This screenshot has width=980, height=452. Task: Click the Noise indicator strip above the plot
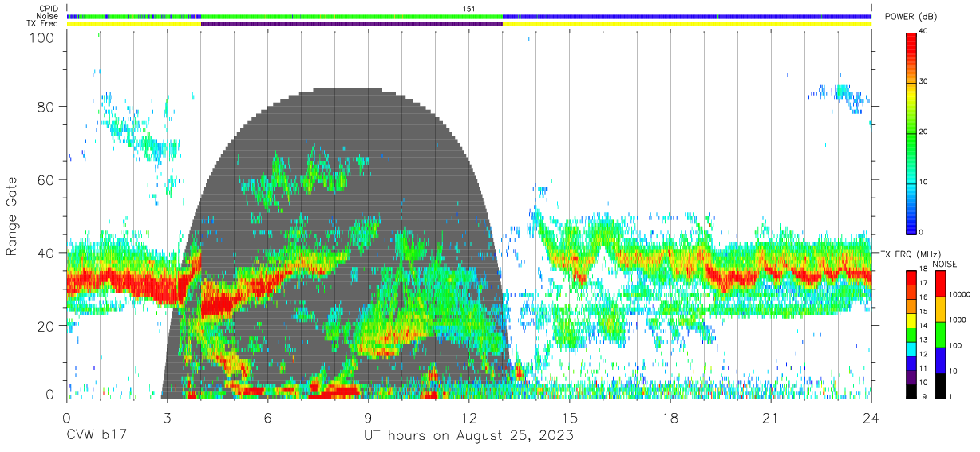click(x=469, y=16)
